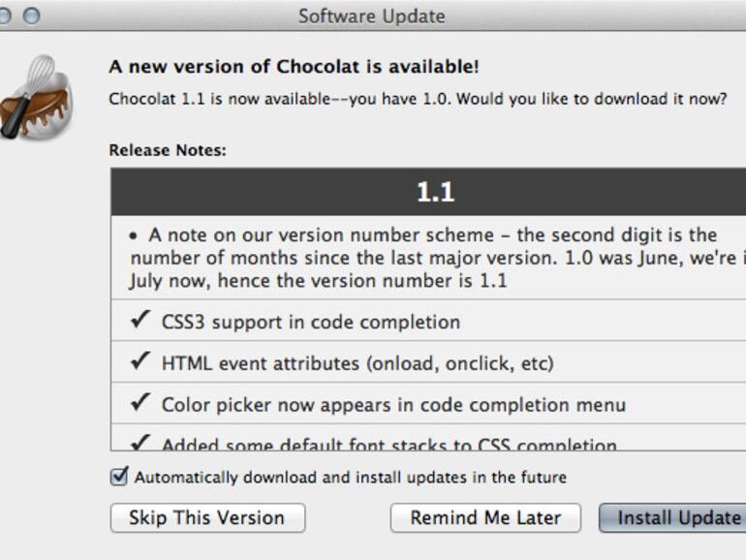Click the 'A new version of Chocolat' heading

pos(294,68)
